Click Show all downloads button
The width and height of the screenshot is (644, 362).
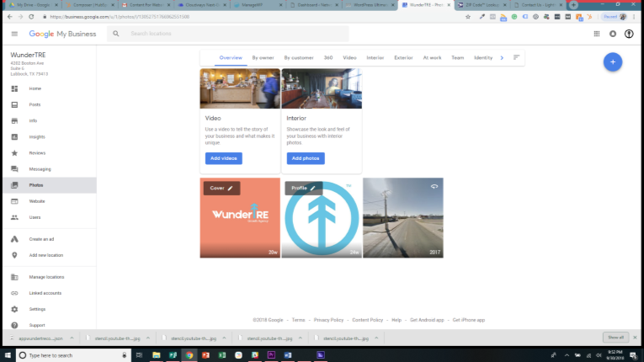tap(615, 338)
